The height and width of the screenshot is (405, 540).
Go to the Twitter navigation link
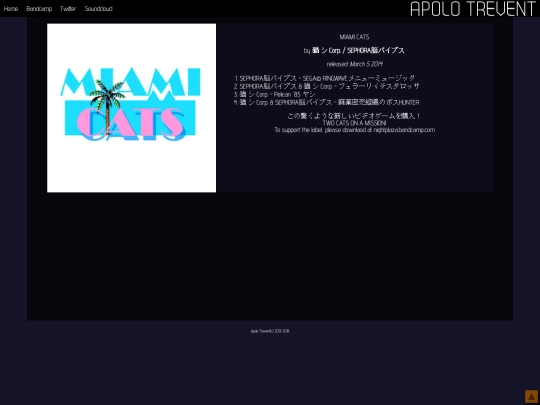tap(68, 9)
